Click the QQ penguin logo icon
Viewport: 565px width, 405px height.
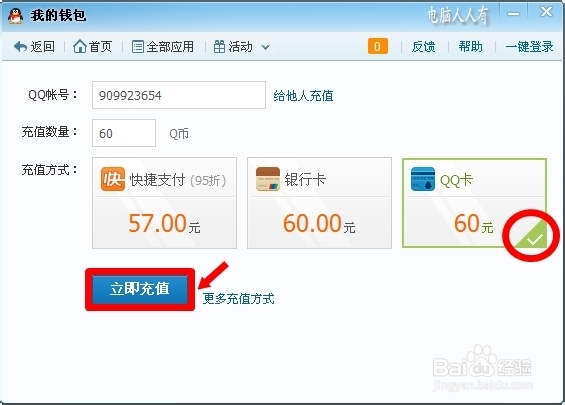point(15,16)
